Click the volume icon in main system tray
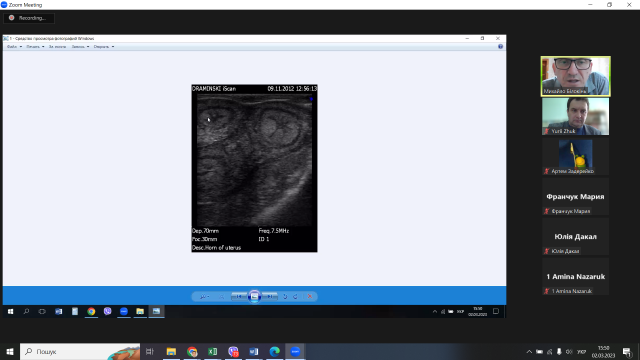 [x=569, y=351]
